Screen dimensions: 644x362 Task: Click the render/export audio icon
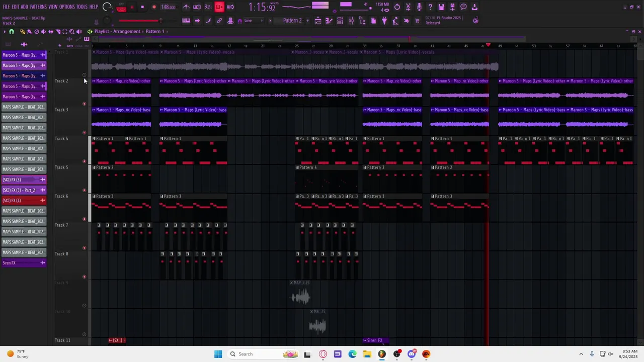(x=452, y=7)
